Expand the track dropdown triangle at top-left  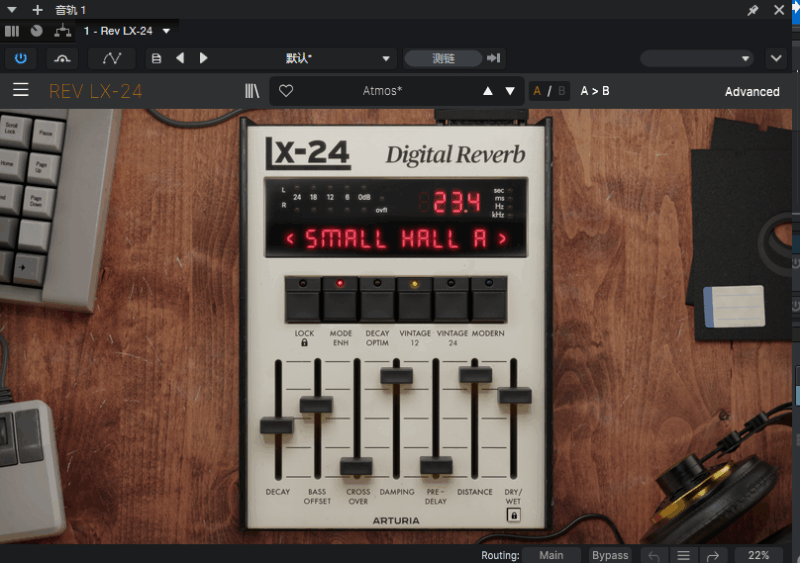[x=12, y=10]
